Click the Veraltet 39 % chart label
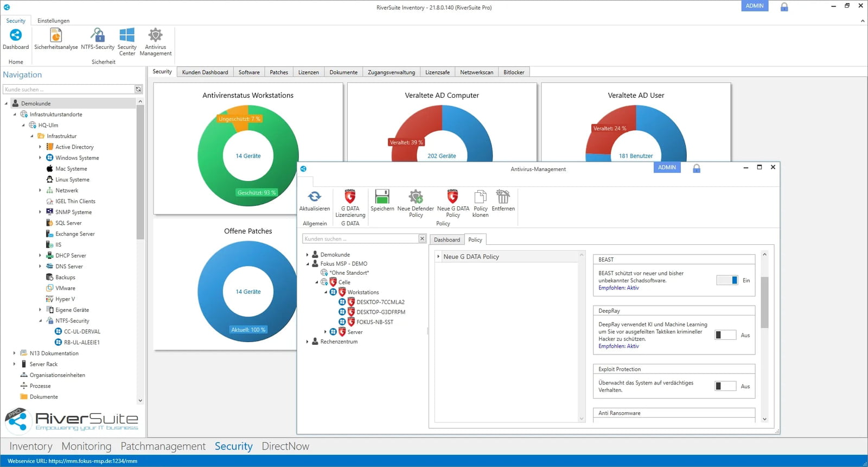Image resolution: width=868 pixels, height=467 pixels. [x=406, y=142]
